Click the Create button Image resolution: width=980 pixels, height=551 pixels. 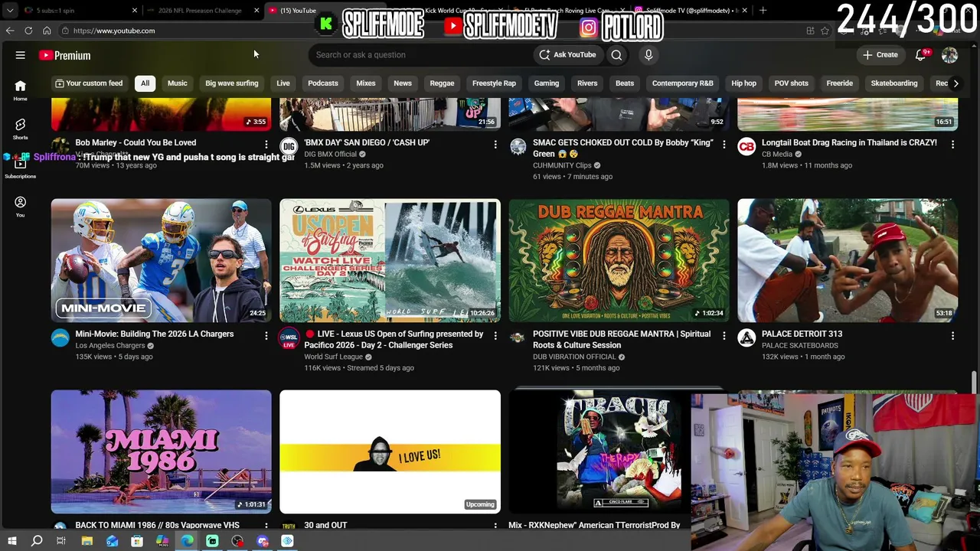[880, 55]
